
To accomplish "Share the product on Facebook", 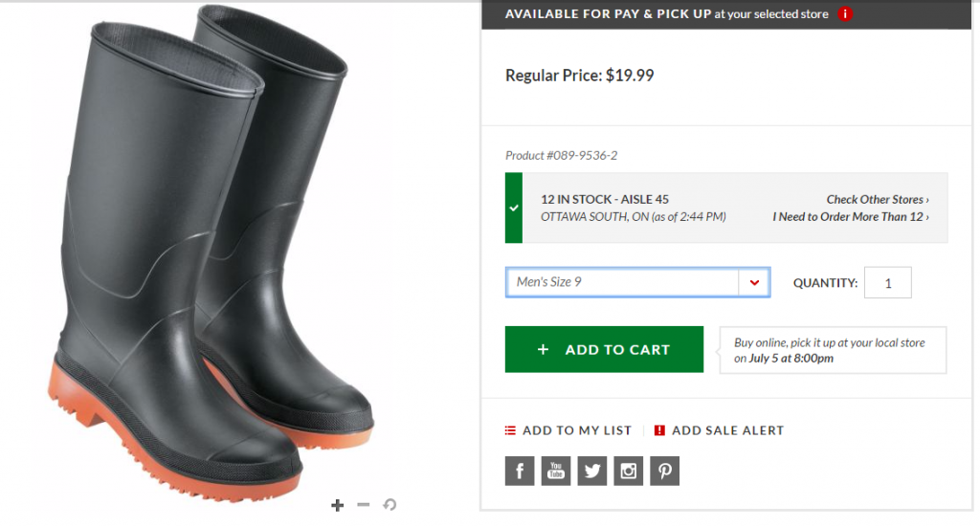I will 520,470.
